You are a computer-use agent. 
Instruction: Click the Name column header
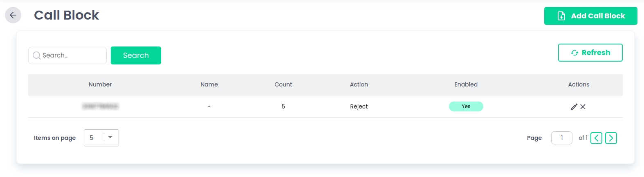tap(209, 84)
